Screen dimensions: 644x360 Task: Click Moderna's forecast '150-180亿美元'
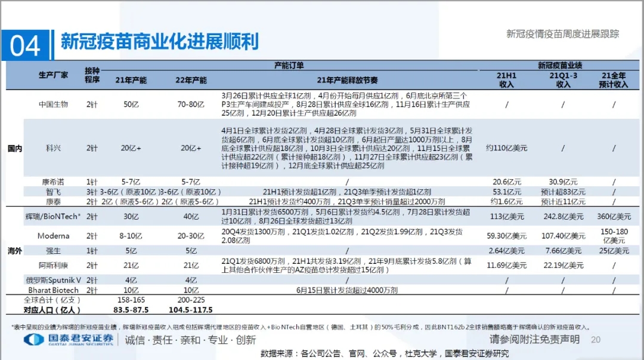coord(614,236)
